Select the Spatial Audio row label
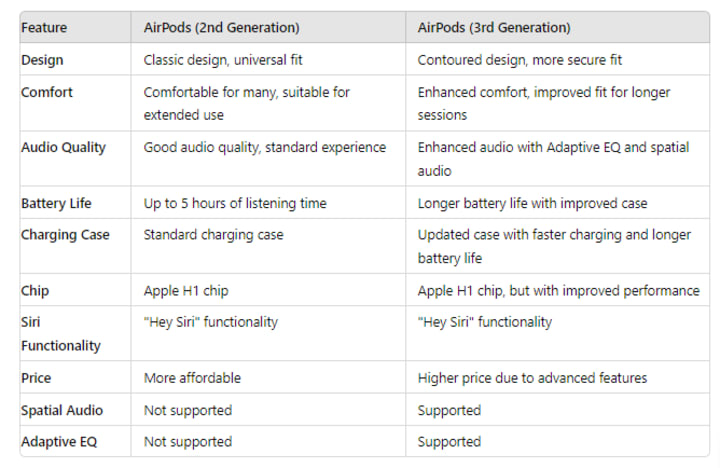Viewport: 720px width, 468px height. [62, 410]
